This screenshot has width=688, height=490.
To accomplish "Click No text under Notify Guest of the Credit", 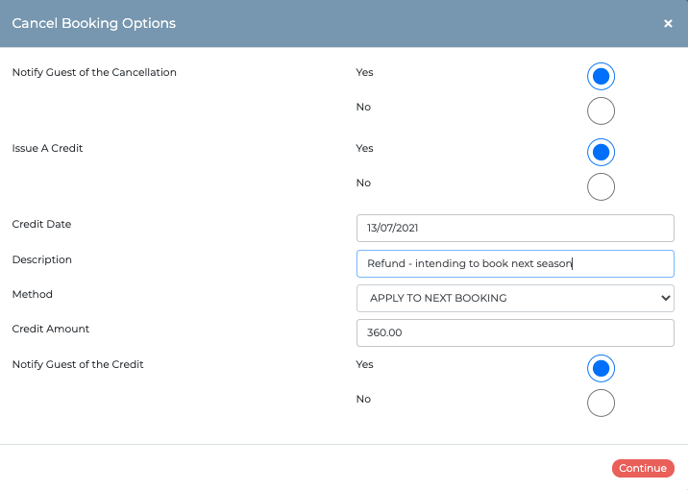I will click(363, 399).
